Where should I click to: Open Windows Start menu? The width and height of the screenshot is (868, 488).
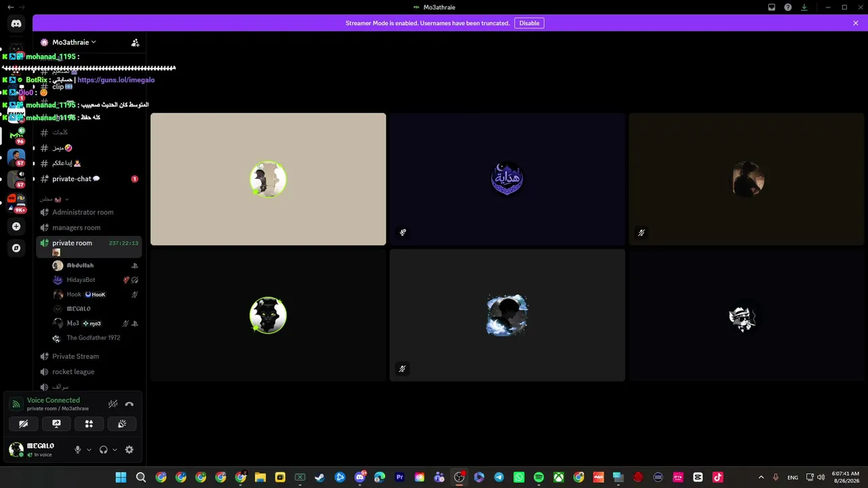point(121,477)
